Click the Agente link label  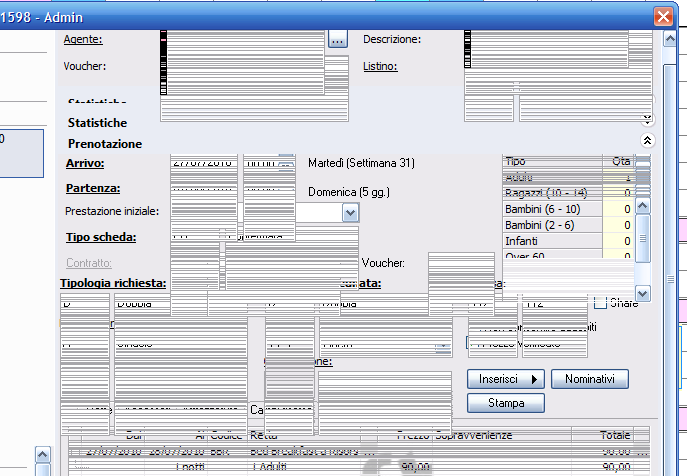tap(83, 39)
